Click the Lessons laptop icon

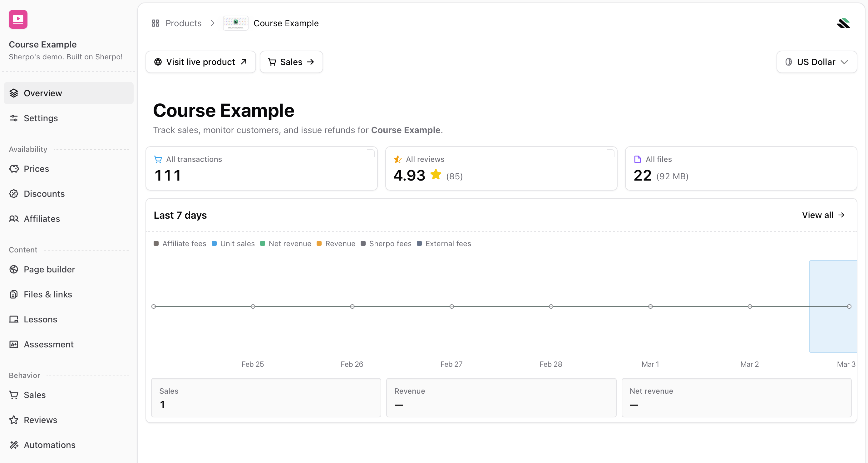pos(14,319)
